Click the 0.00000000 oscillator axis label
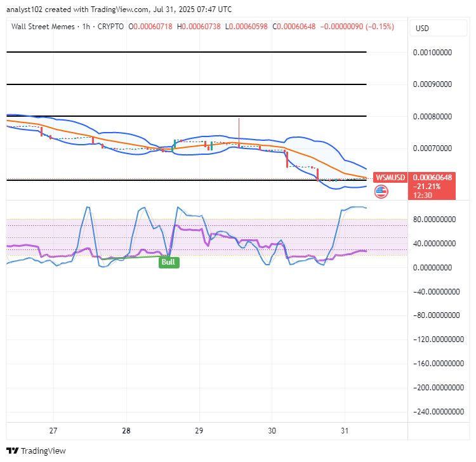The image size is (476, 462). (x=432, y=268)
